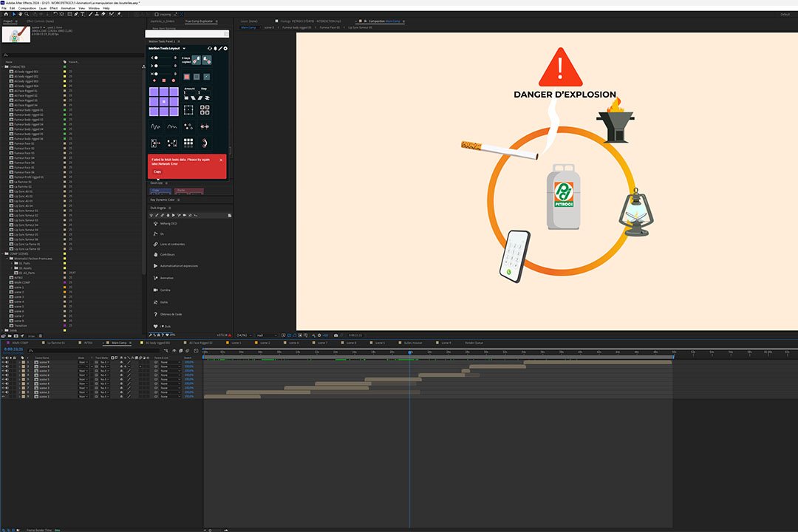Click the True Comp Duplicator name field
Image resolution: width=798 pixels, height=532 pixels.
pos(187,33)
